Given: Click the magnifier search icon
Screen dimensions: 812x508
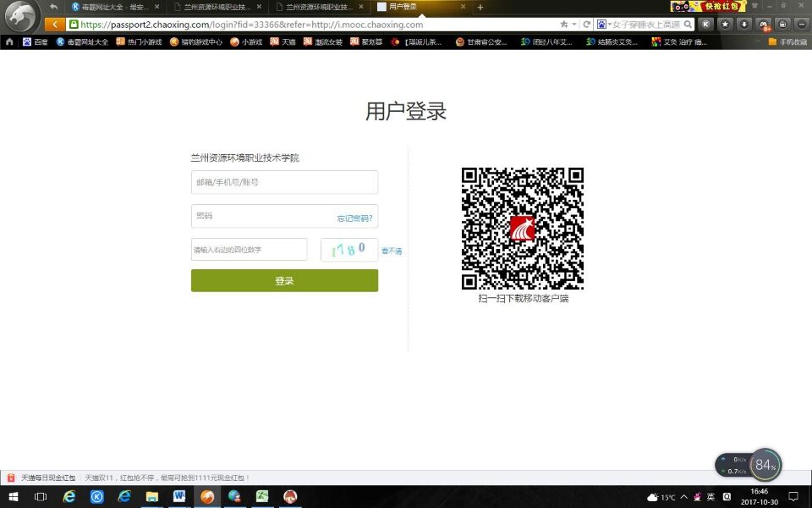Looking at the screenshot, I should [688, 25].
